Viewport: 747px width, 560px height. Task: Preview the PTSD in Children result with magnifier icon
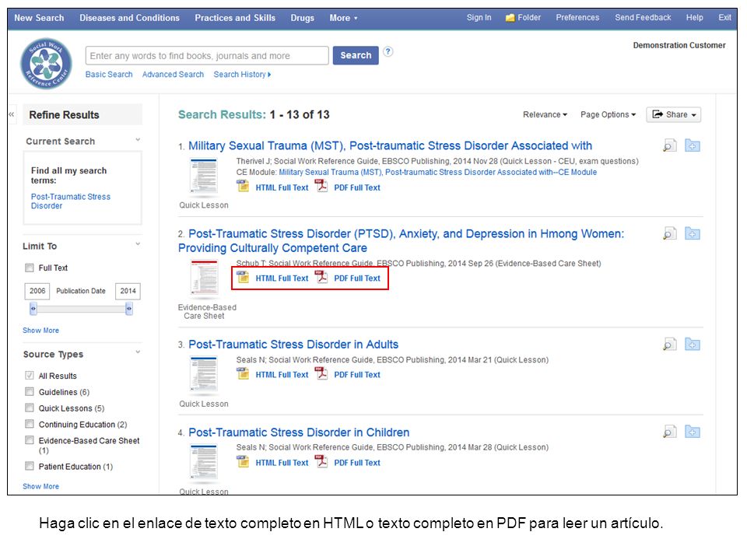(670, 432)
